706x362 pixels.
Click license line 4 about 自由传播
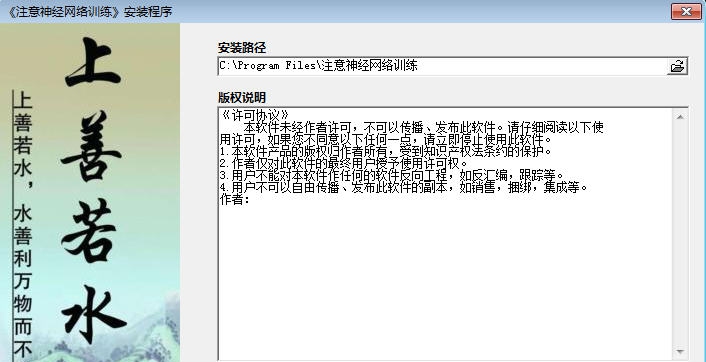tap(404, 187)
